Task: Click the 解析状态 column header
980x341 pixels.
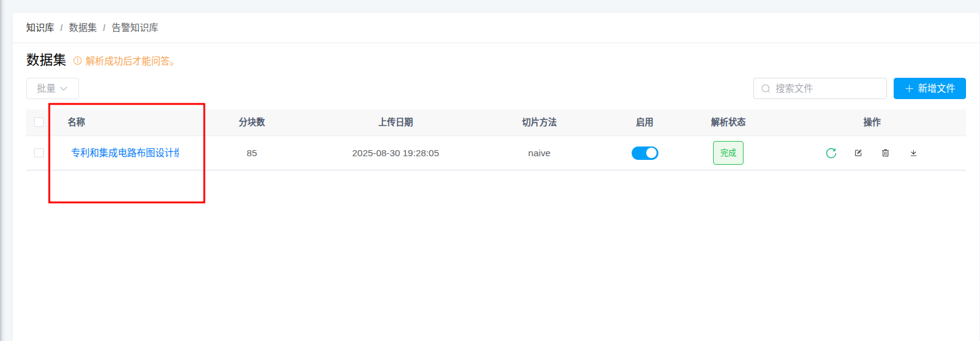Action: [728, 122]
